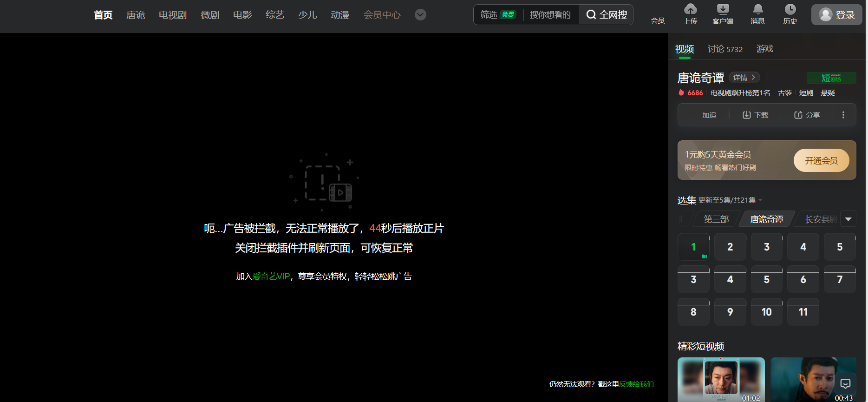Select the 第三部 season tab
The width and height of the screenshot is (868, 402).
click(x=716, y=219)
